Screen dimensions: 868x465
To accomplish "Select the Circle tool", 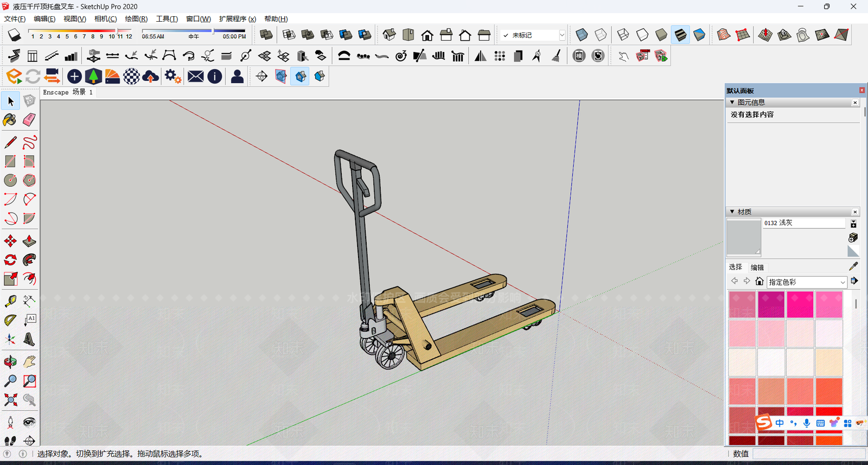I will [x=10, y=180].
